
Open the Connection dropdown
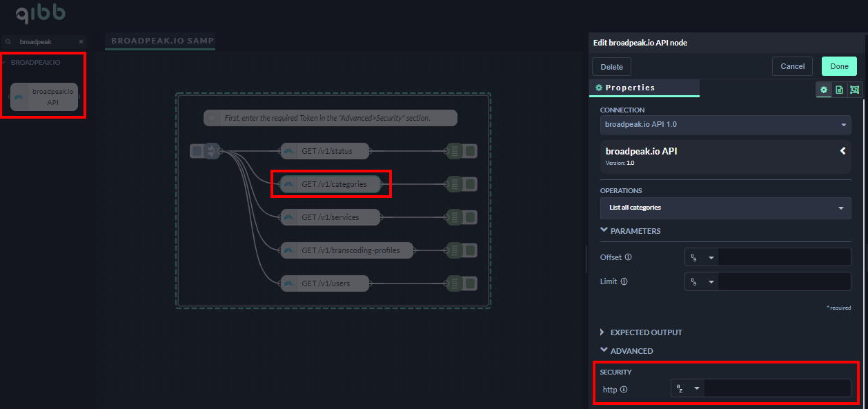click(x=725, y=125)
